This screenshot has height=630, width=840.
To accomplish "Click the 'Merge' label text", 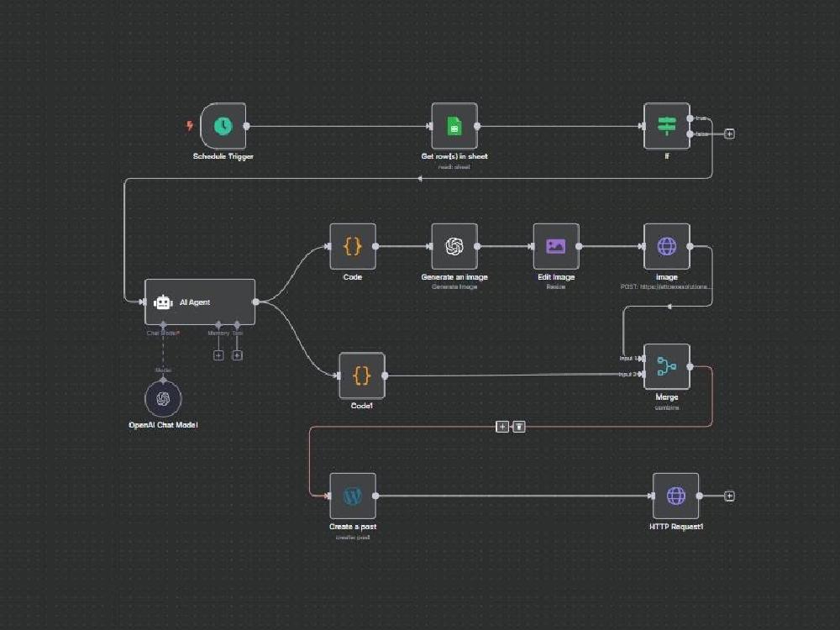I will click(x=667, y=397).
